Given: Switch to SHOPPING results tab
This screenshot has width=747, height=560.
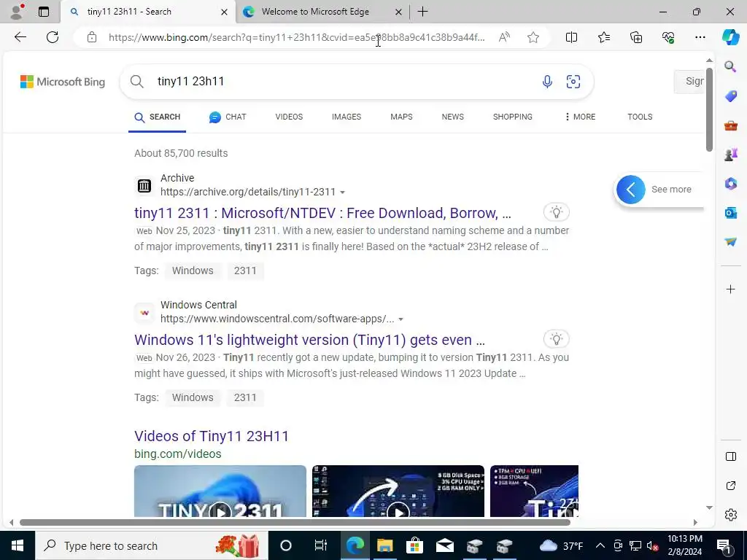Looking at the screenshot, I should tap(513, 117).
